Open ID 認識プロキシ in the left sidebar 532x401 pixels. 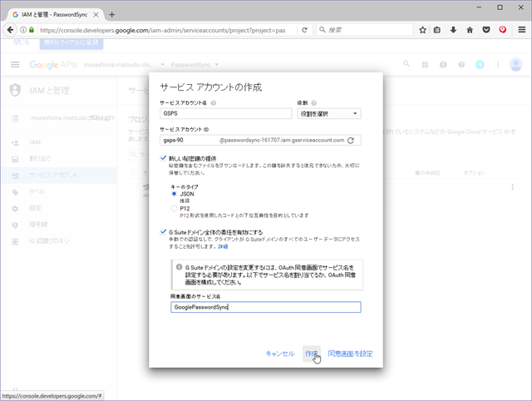[x=59, y=241]
